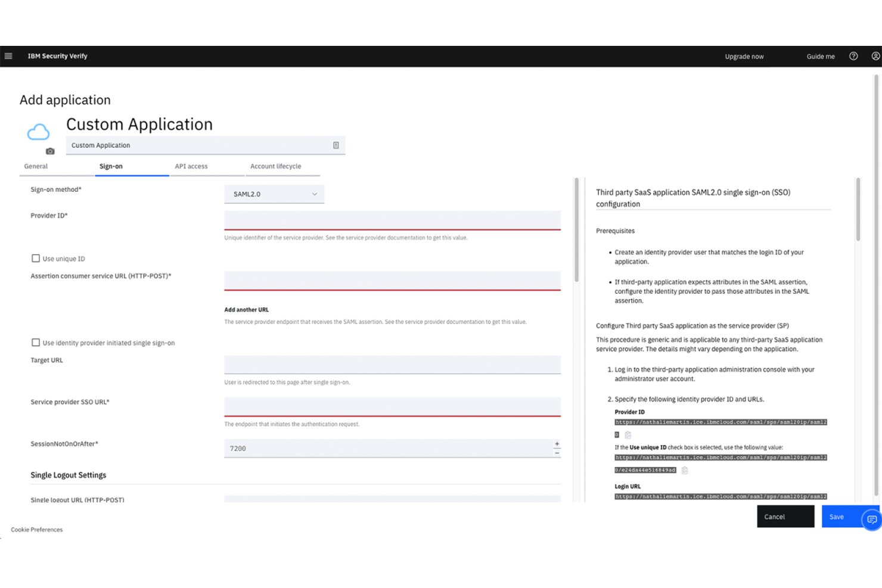Focus the Assertion consumer service URL field

coord(392,281)
